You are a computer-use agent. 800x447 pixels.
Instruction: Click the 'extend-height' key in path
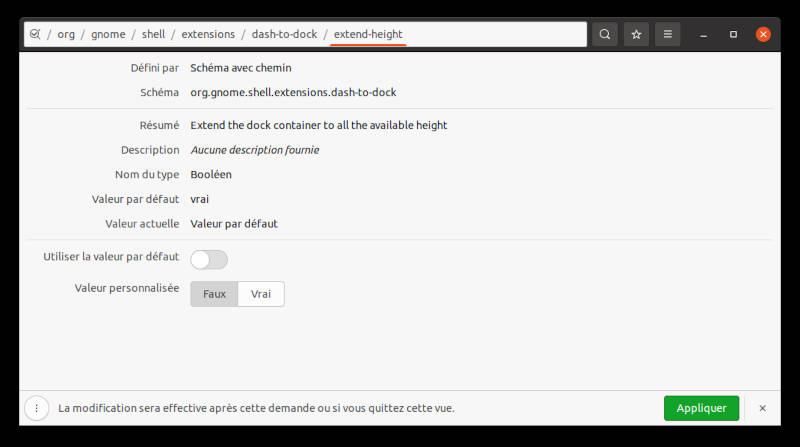click(368, 34)
